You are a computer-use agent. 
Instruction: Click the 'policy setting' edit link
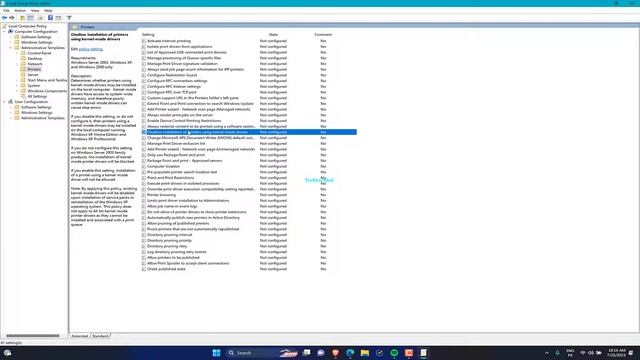90,49
